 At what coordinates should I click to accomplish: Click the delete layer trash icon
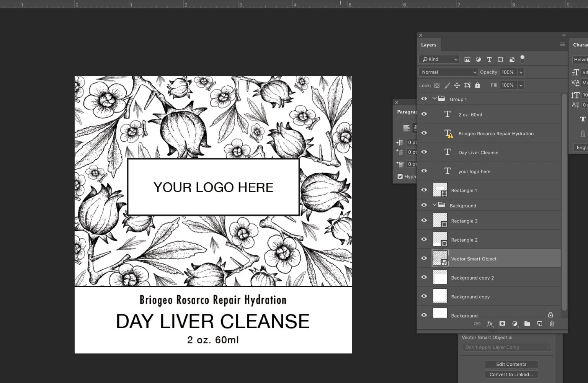(x=552, y=324)
